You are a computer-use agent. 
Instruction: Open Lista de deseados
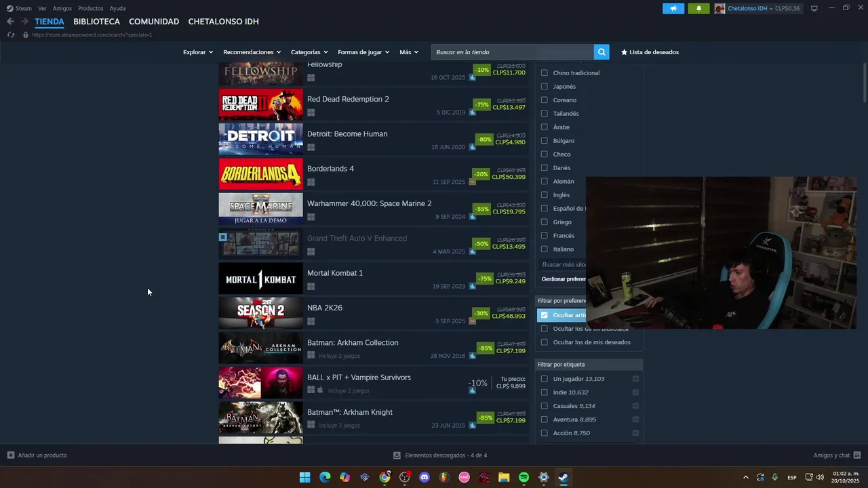click(x=650, y=52)
